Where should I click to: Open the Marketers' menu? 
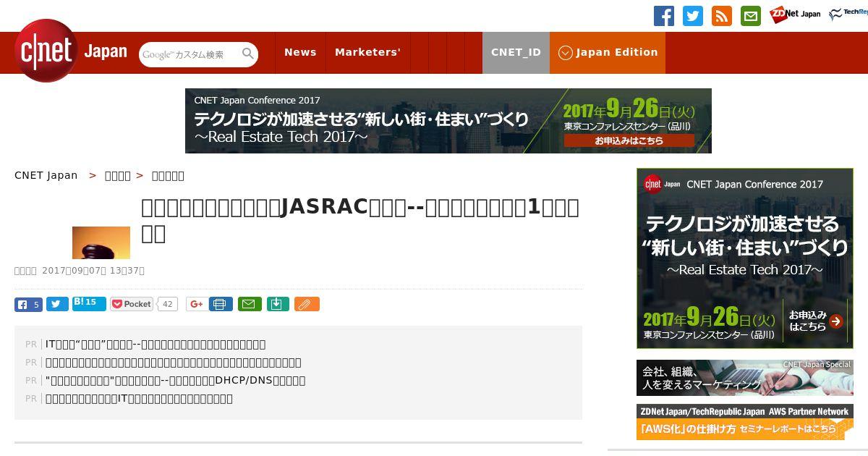[367, 52]
